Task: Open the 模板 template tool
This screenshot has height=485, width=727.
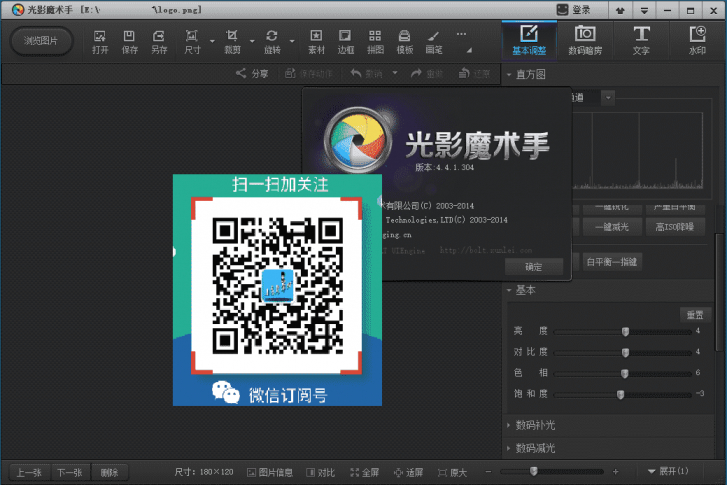Action: (404, 42)
